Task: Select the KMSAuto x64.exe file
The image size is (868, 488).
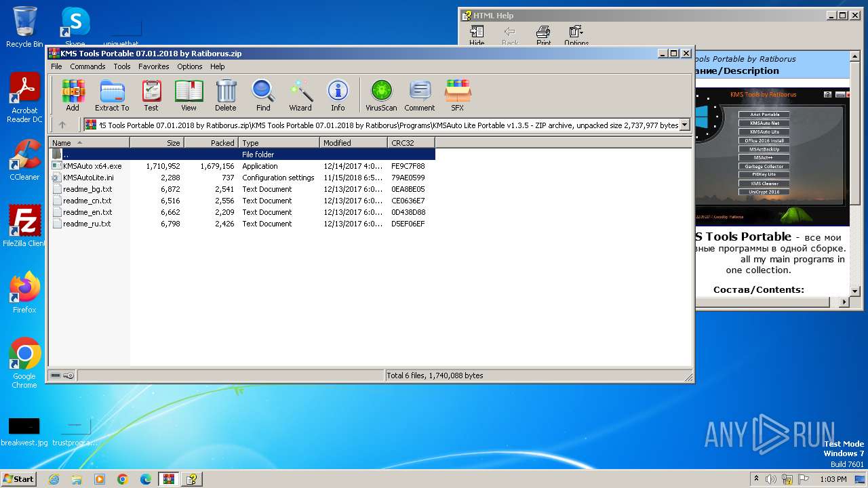Action: 242,166
